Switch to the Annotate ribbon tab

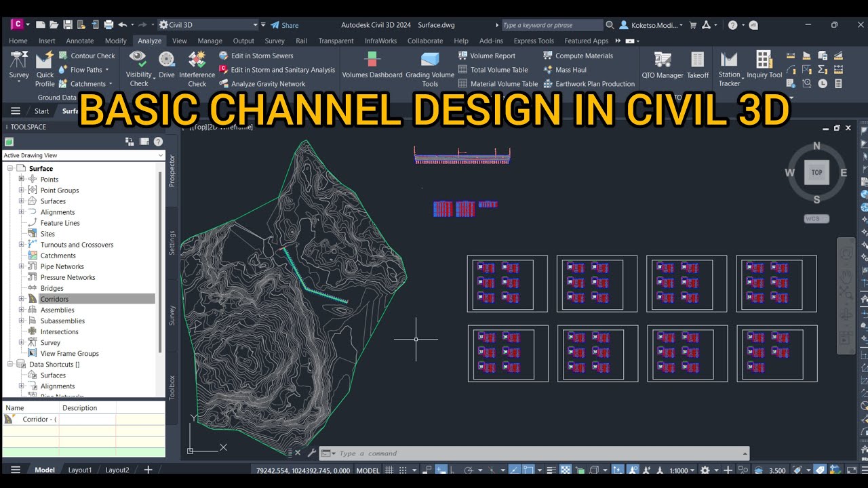tap(80, 41)
